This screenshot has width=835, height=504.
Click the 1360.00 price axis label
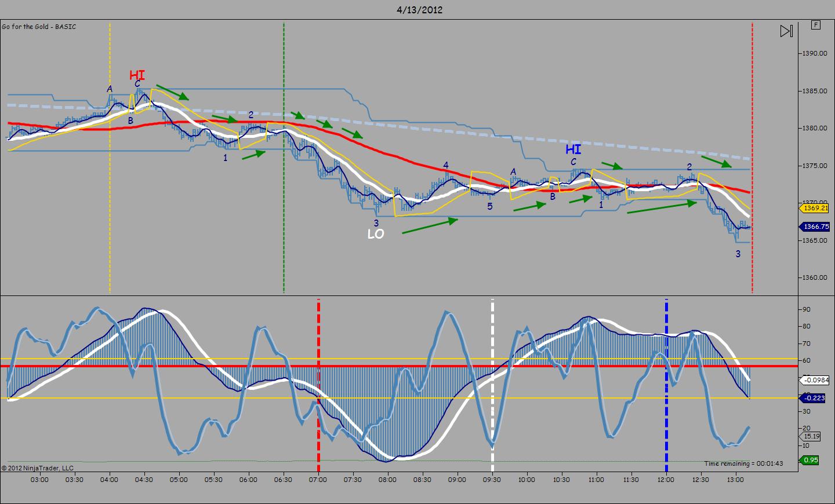click(815, 277)
